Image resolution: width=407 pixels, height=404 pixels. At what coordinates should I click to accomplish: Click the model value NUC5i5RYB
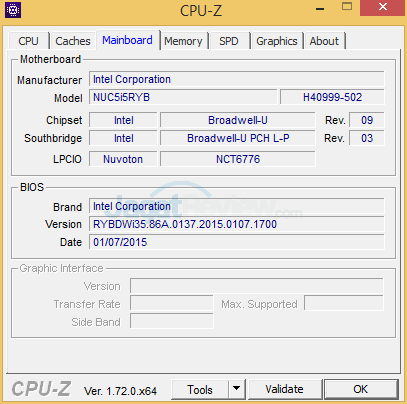pyautogui.click(x=183, y=97)
